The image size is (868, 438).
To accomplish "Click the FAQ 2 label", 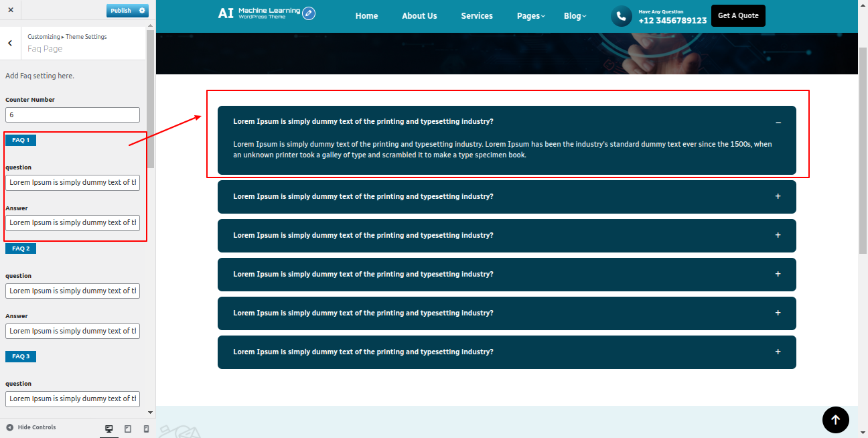I will click(x=21, y=248).
